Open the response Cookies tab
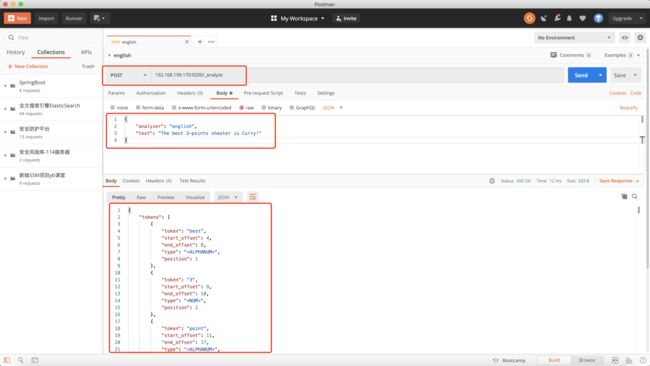The height and width of the screenshot is (366, 650). (131, 181)
